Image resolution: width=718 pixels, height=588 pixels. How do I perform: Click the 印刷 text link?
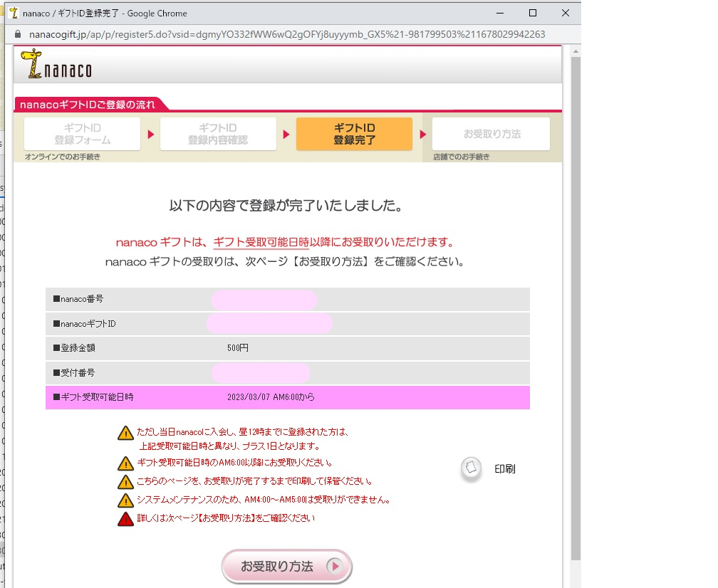[504, 469]
